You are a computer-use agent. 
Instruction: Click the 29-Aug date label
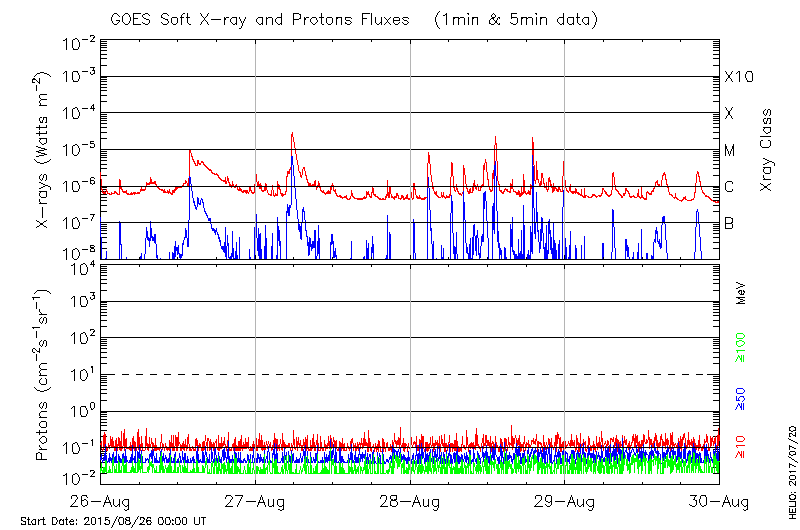click(x=564, y=500)
